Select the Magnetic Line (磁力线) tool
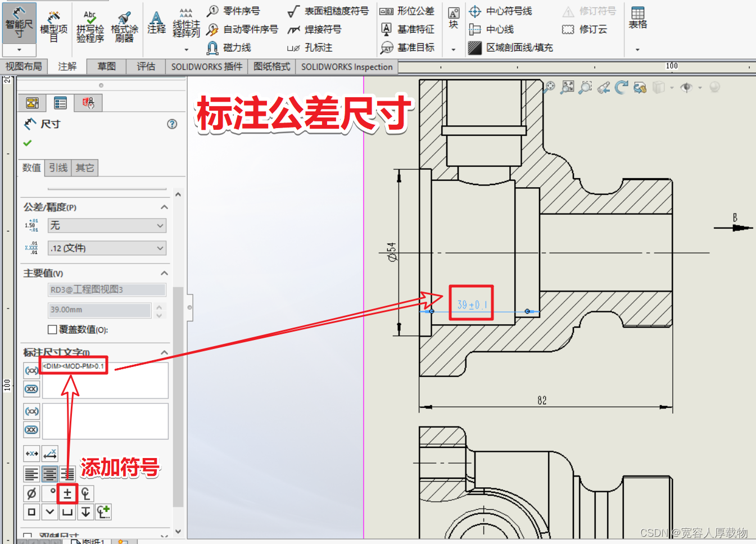Screen dimensions: 756x544 click(x=229, y=48)
